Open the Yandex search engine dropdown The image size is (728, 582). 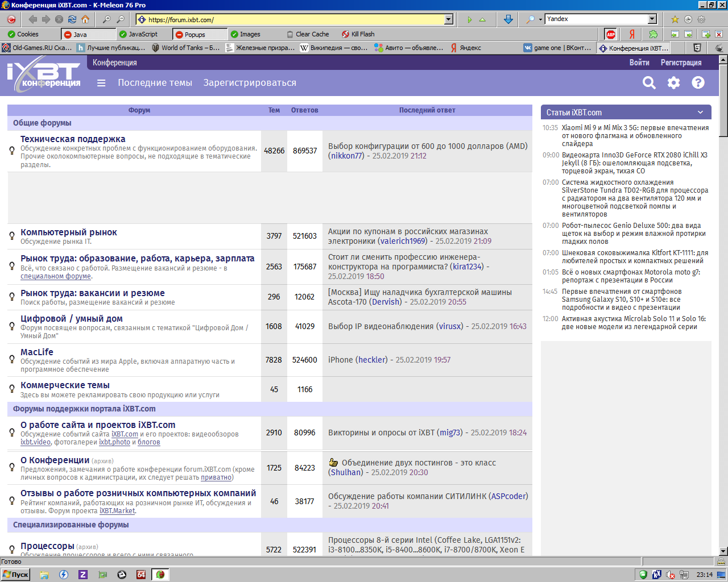(x=652, y=19)
